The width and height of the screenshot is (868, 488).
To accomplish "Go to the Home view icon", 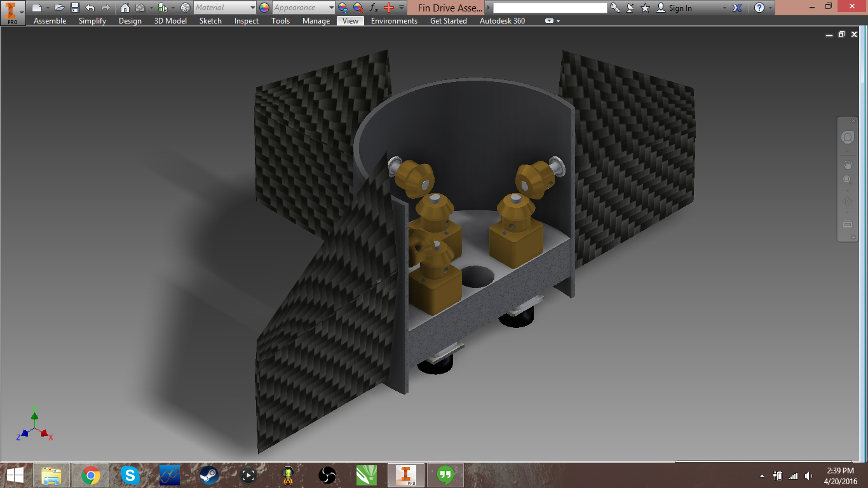I will pyautogui.click(x=125, y=8).
